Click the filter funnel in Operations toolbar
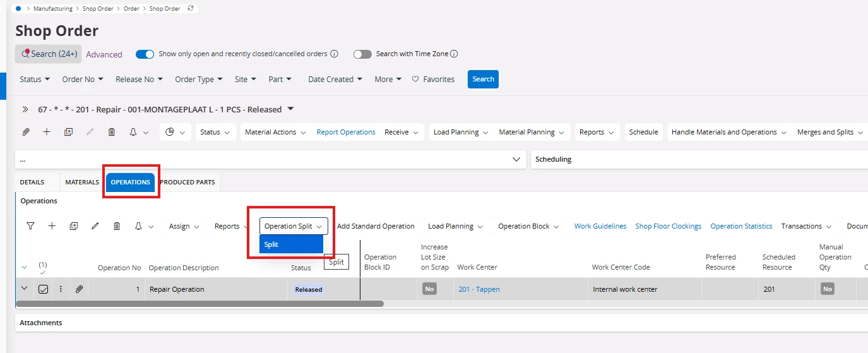The width and height of the screenshot is (868, 353). click(30, 226)
